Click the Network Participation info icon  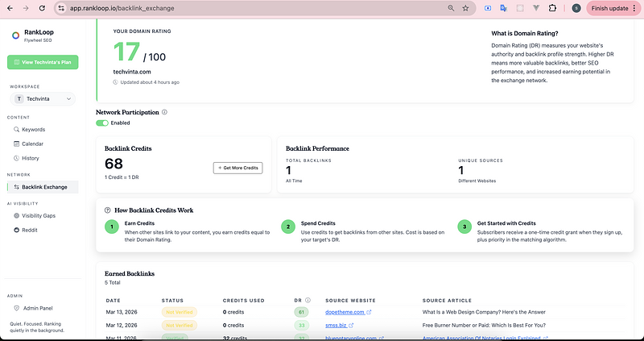[x=164, y=112]
